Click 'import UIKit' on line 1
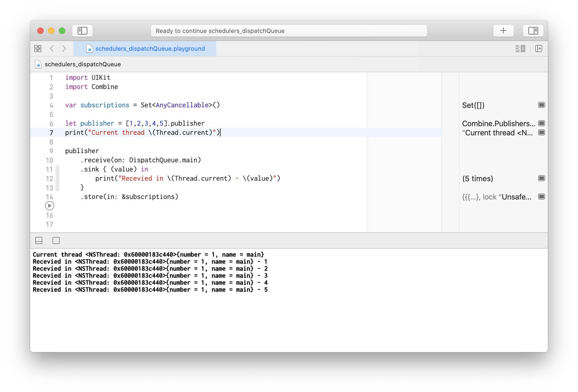The image size is (578, 392). pos(88,78)
